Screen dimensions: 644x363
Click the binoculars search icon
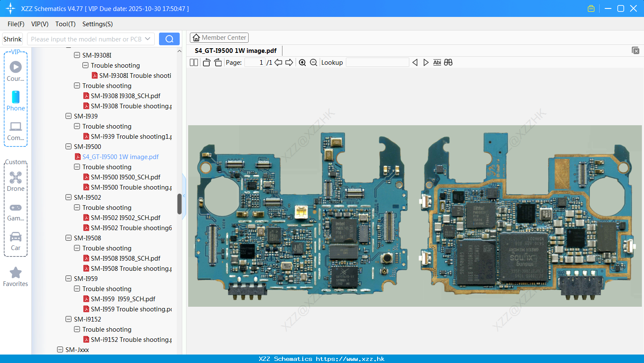pos(448,62)
